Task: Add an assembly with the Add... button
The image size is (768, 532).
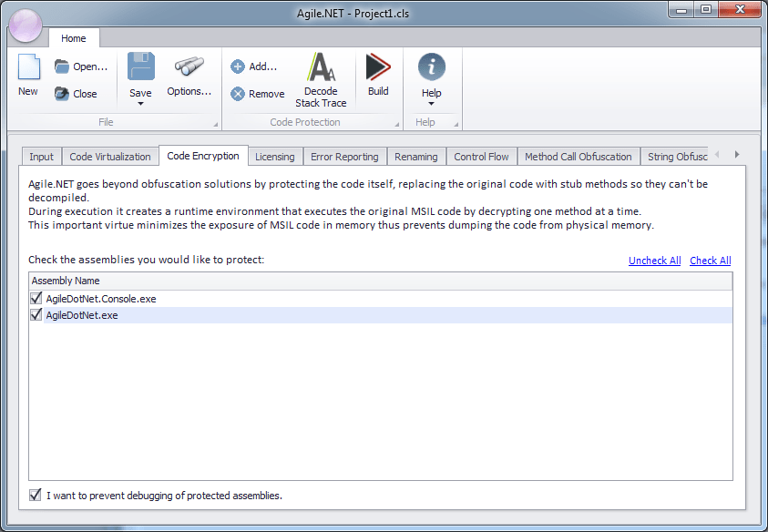Action: pyautogui.click(x=254, y=66)
